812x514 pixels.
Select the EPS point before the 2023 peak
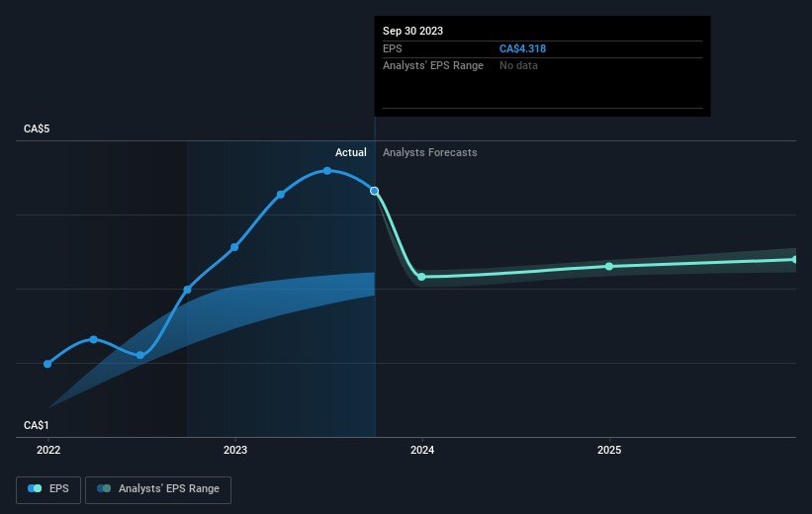coord(281,195)
